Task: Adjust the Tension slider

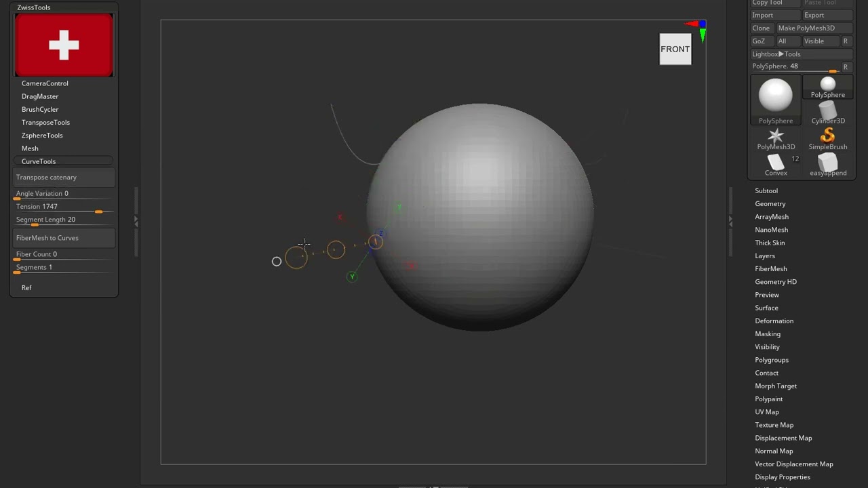Action: click(64, 207)
